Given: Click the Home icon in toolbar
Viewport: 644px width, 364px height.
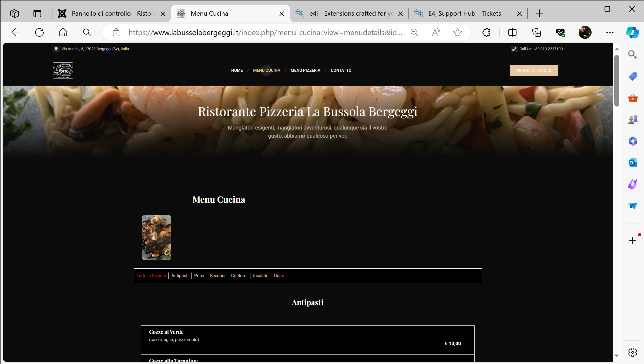Looking at the screenshot, I should tap(63, 32).
